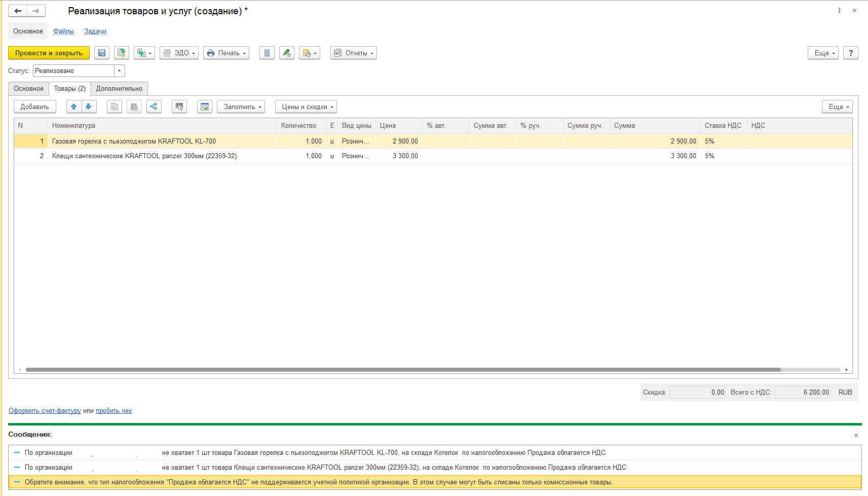Click the Всего с НДС total field
This screenshot has height=496, width=868.
point(803,392)
